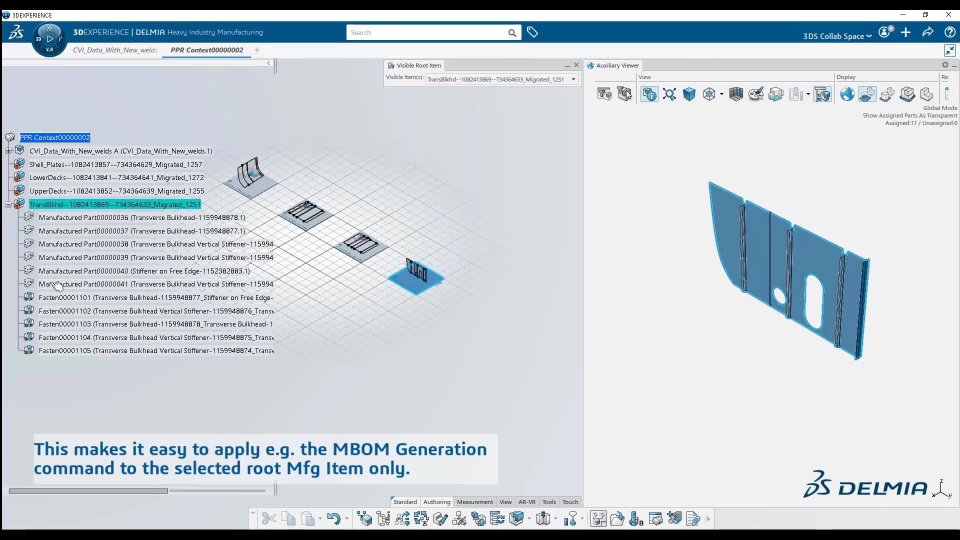Switch to the CVI_Data_With_New_welds tab

pos(115,50)
